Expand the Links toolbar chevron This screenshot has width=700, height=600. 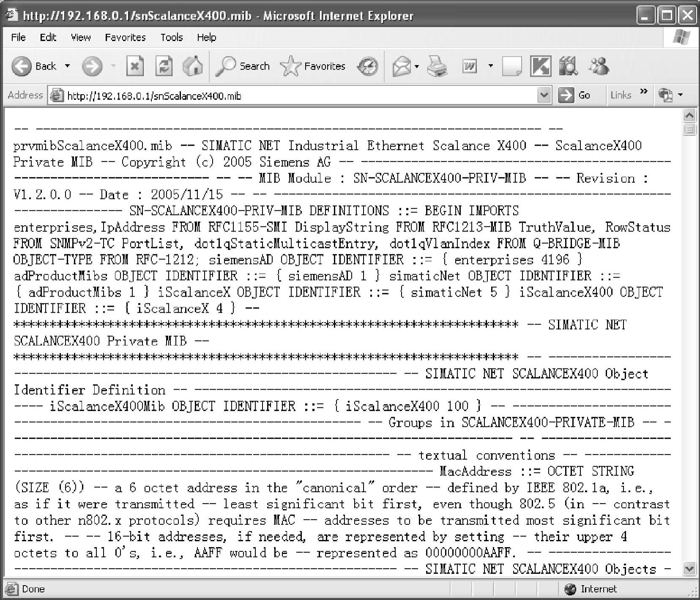(x=644, y=92)
